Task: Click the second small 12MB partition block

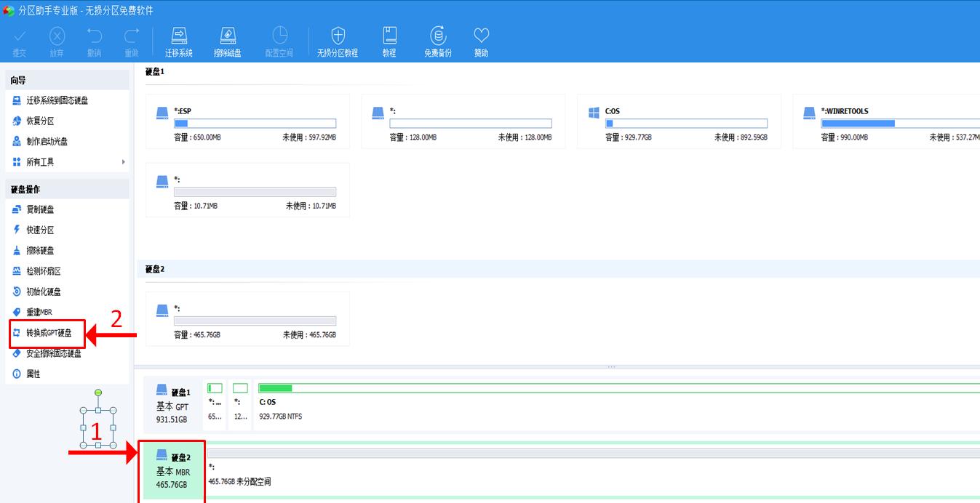Action: click(240, 405)
